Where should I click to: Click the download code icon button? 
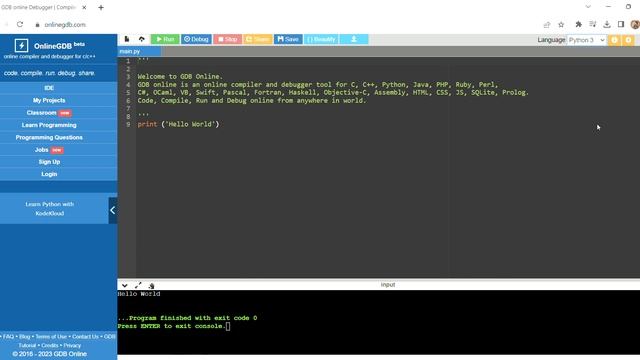click(354, 39)
